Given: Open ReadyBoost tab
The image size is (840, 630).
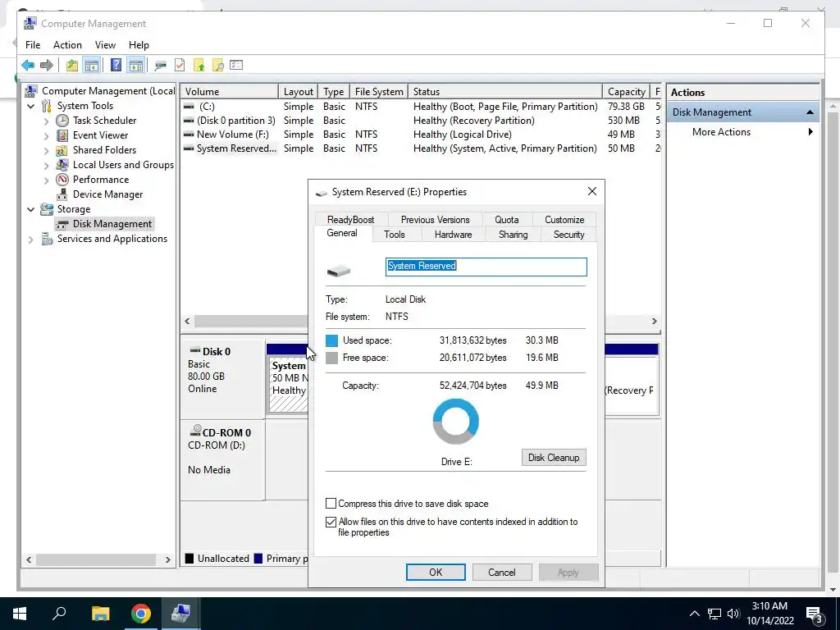Looking at the screenshot, I should point(350,220).
